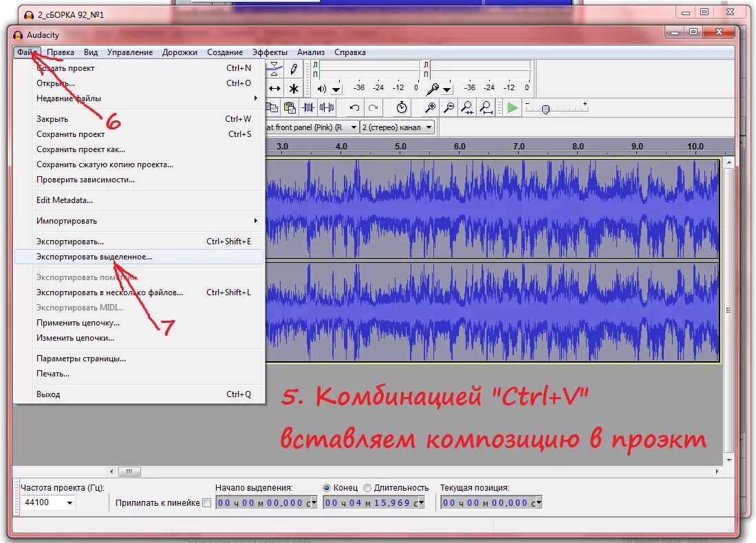
Task: Click the Copy toolbar icon
Action: click(x=272, y=107)
